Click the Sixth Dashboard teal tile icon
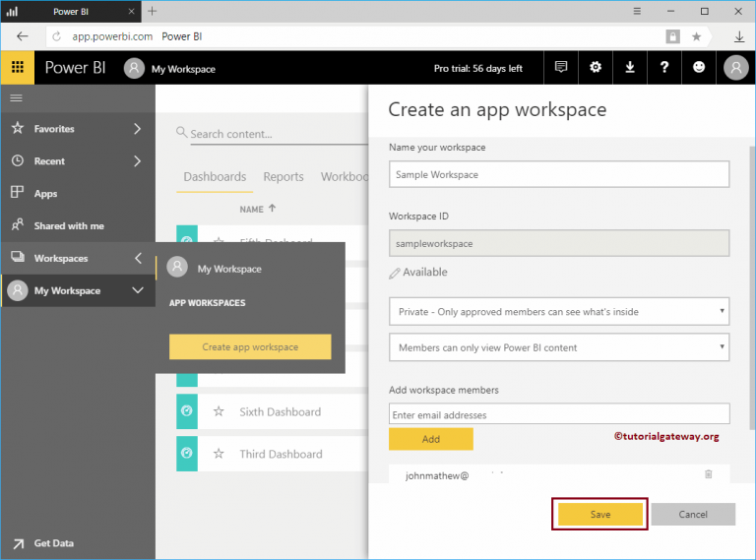Viewport: 756px width, 560px height. click(x=187, y=411)
